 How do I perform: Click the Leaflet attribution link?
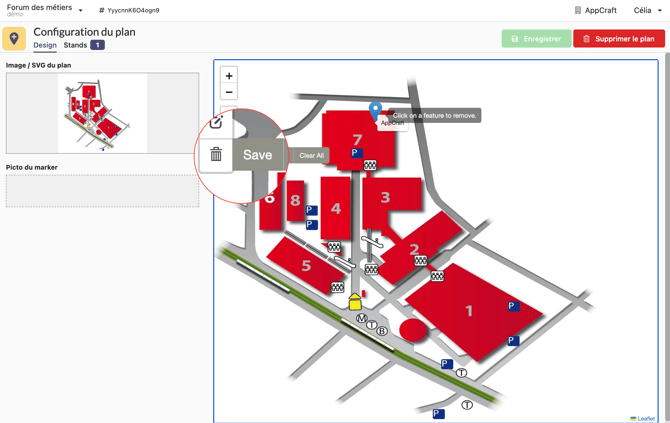(645, 418)
